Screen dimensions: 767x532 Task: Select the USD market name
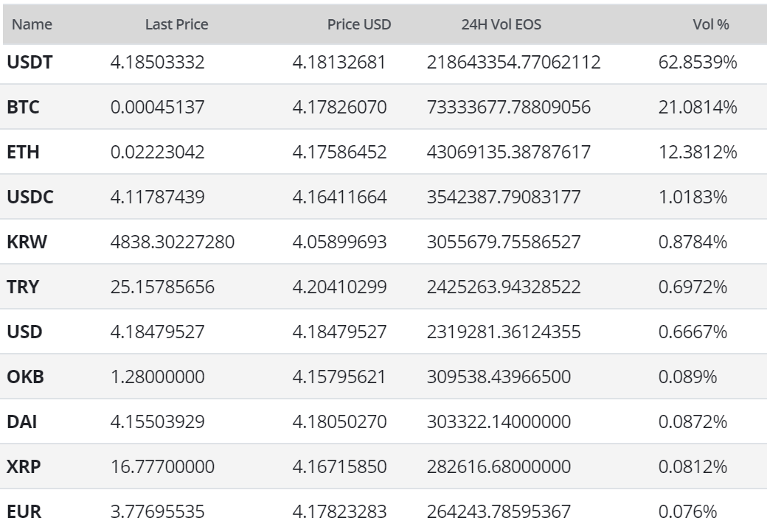(24, 332)
